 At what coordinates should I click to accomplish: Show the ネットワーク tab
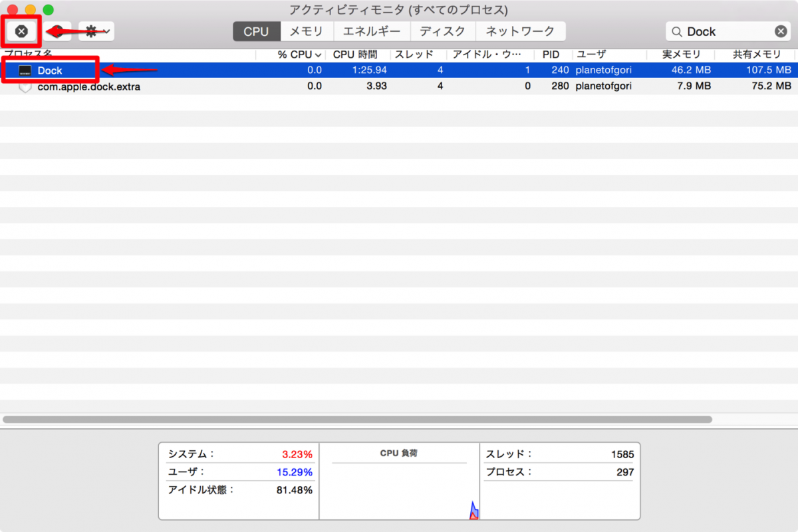pyautogui.click(x=520, y=31)
